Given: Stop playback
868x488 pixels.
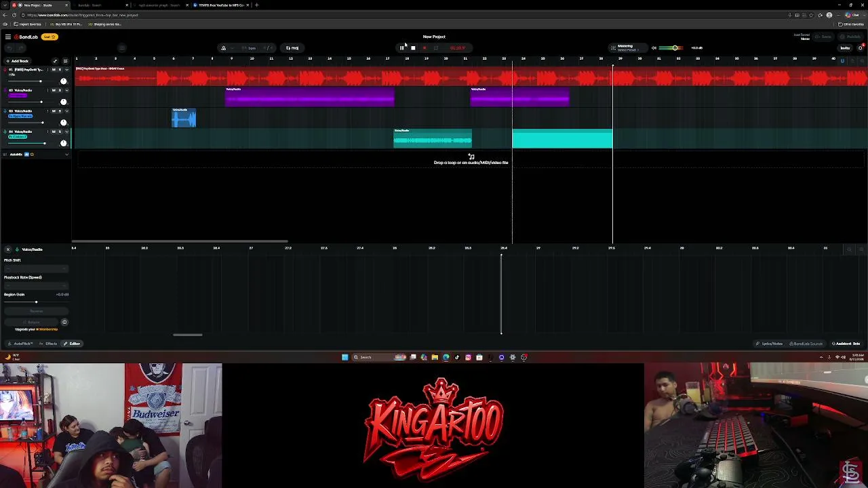Looking at the screenshot, I should click(x=413, y=48).
